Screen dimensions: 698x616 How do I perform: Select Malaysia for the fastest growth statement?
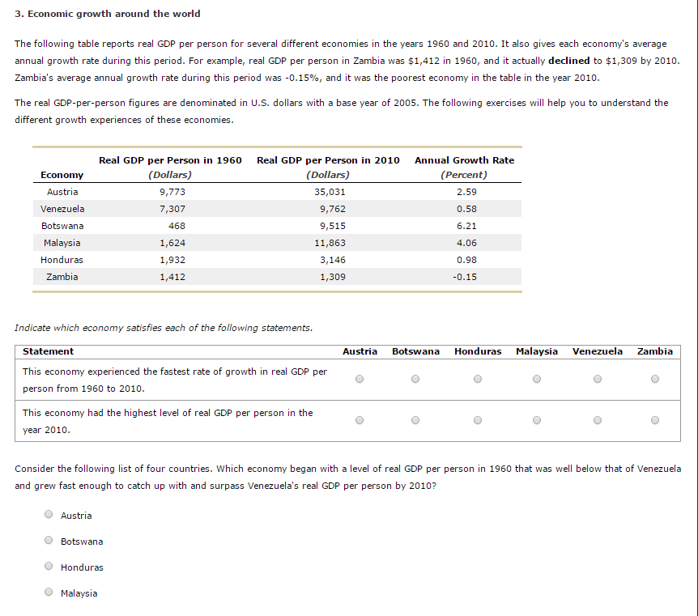pyautogui.click(x=536, y=378)
